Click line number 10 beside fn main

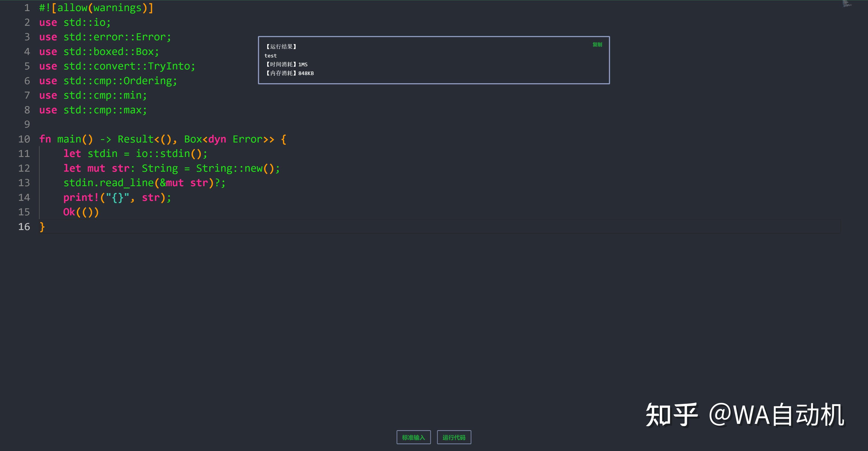[x=24, y=139]
